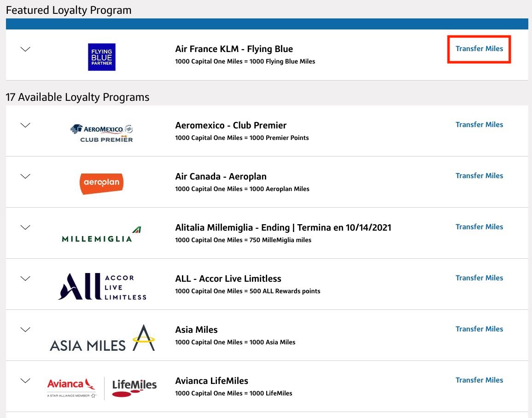Select the 'ALL - Accor Live Limitless' title

coord(228,279)
